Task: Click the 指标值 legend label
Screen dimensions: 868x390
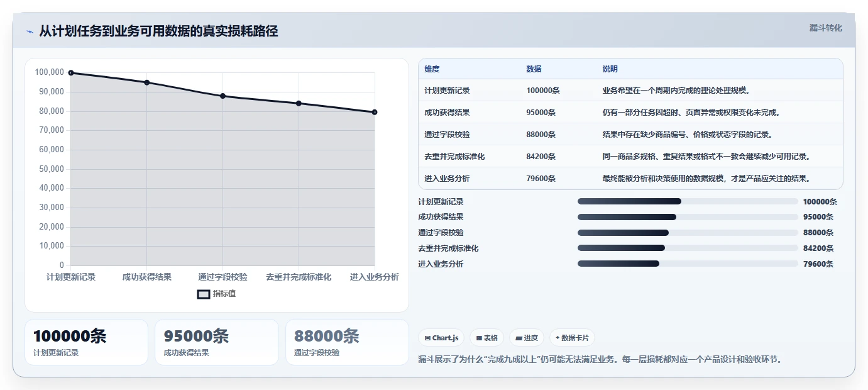Action: (x=224, y=294)
